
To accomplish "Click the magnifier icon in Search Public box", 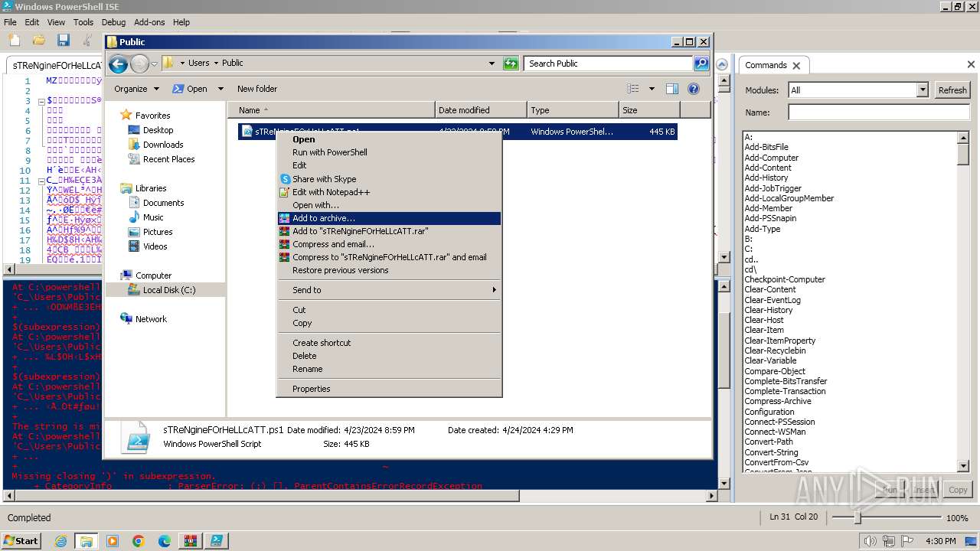I will (701, 64).
